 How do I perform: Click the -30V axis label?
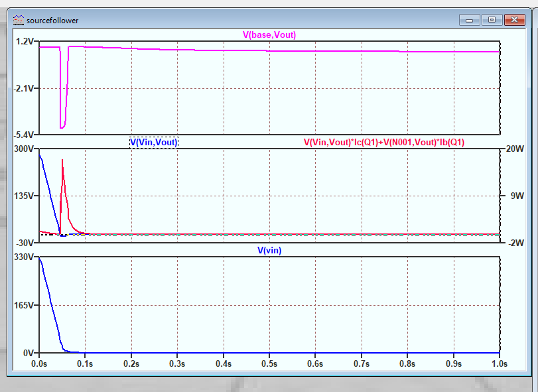pyautogui.click(x=25, y=243)
